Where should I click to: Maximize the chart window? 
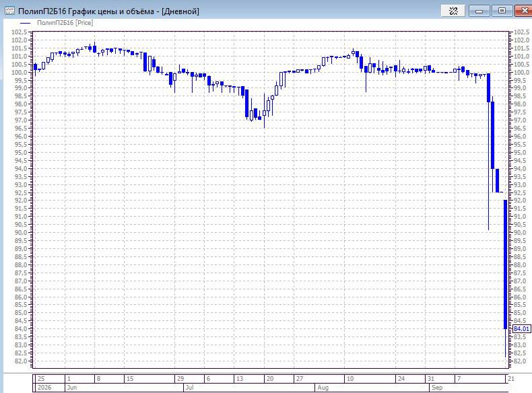(x=502, y=11)
